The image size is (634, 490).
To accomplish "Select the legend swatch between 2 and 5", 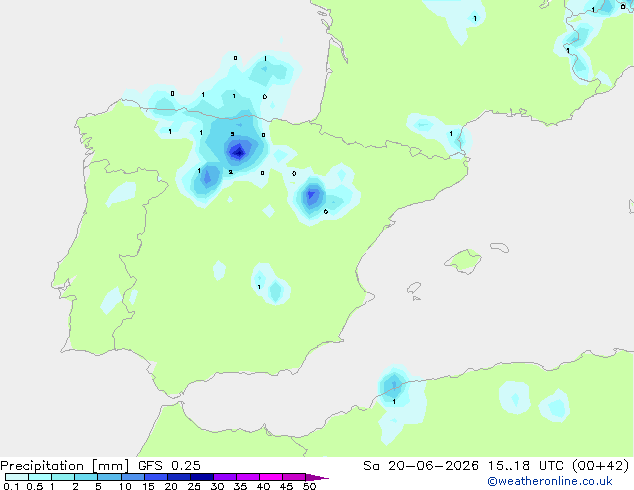I will pos(86,477).
